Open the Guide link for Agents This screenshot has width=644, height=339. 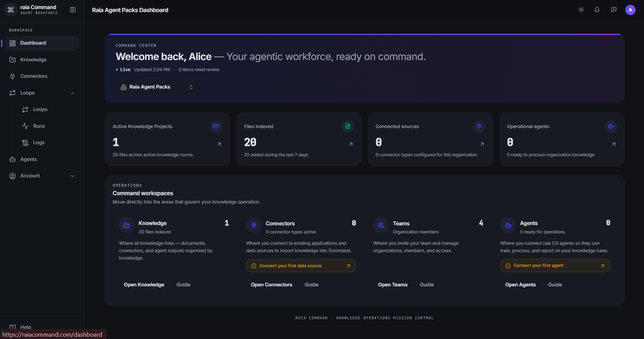[555, 285]
